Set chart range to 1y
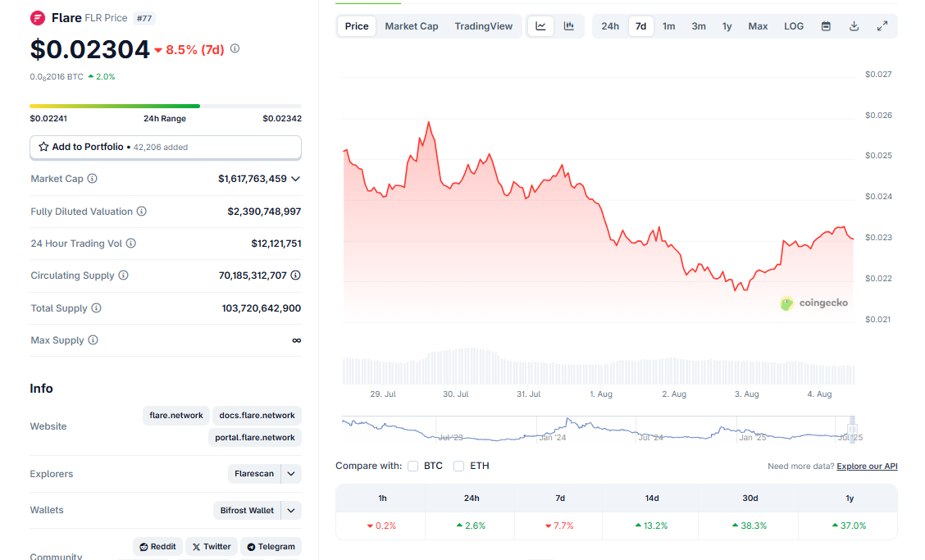Viewport: 925px width, 560px height. pyautogui.click(x=727, y=26)
